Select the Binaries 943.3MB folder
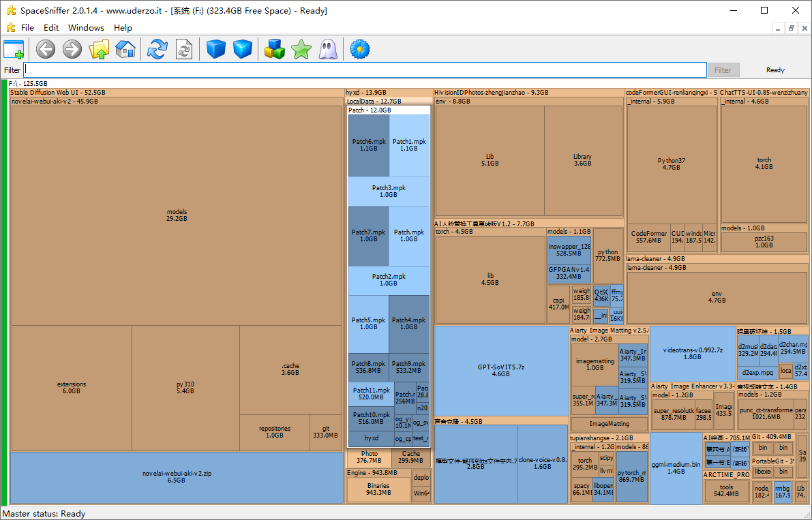The height and width of the screenshot is (520, 812). (x=378, y=489)
